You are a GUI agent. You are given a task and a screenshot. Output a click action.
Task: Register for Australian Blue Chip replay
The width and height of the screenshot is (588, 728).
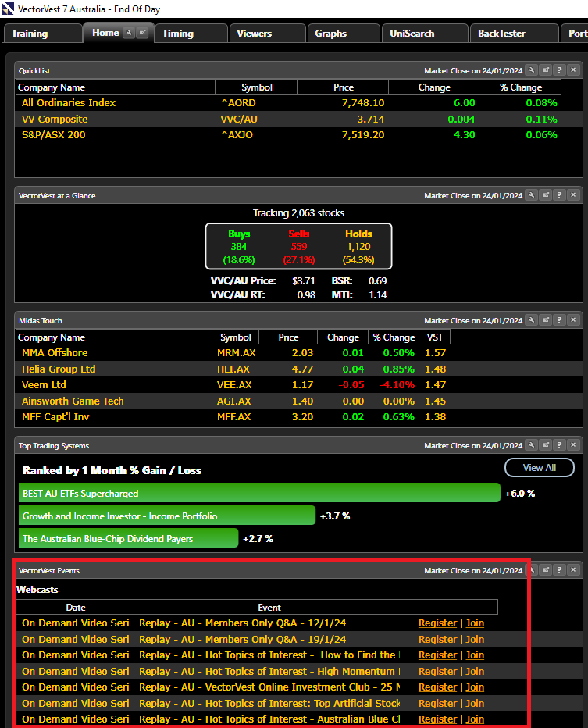coord(437,719)
